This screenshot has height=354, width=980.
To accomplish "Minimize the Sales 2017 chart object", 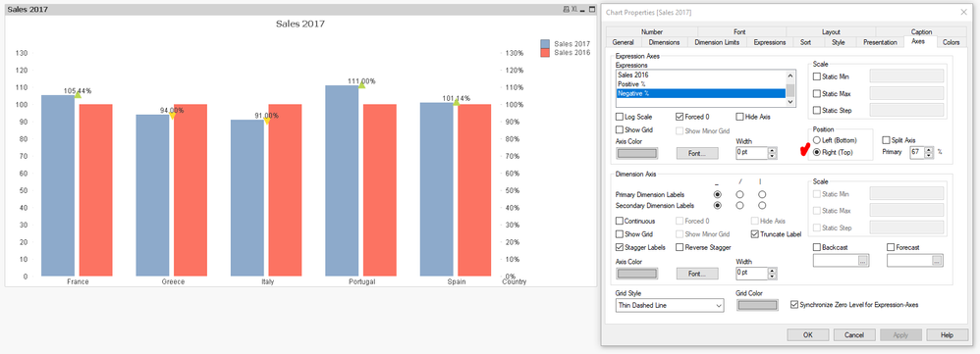I will (582, 10).
